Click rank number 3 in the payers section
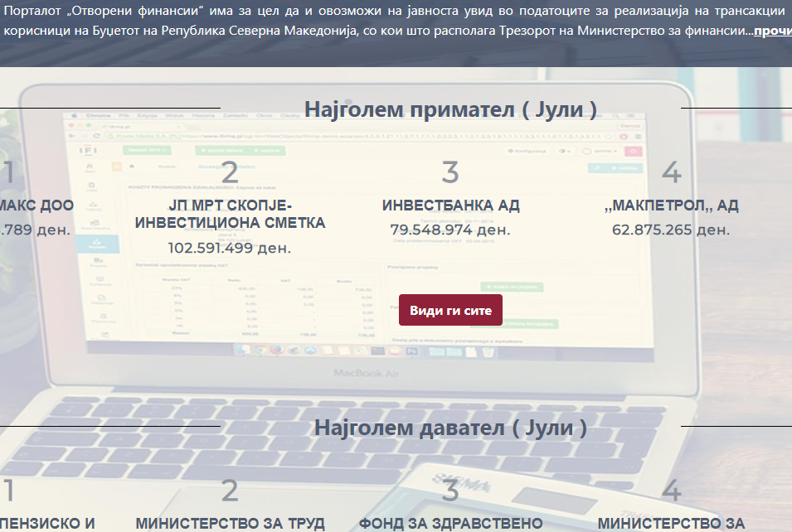The height and width of the screenshot is (532, 792). 450,491
